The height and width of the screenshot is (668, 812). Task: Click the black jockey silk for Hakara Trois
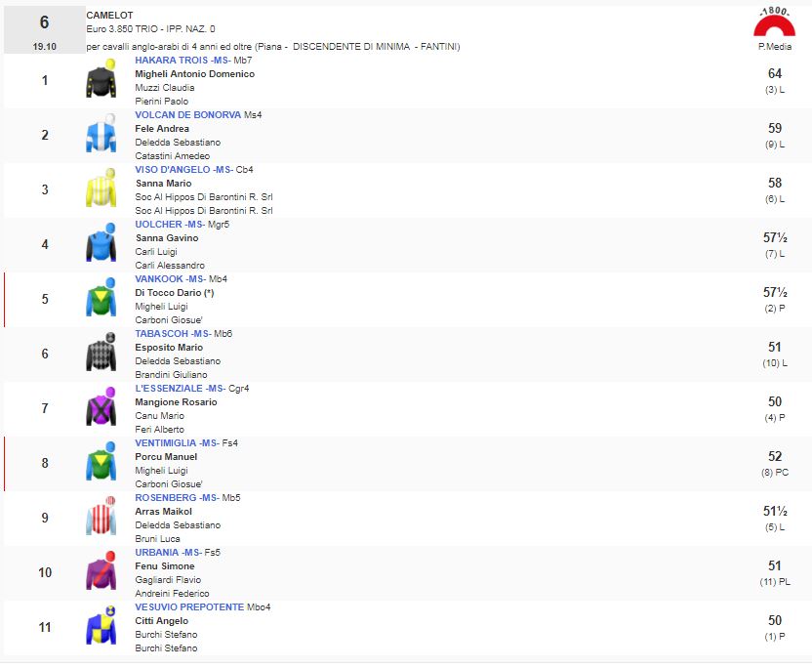tap(101, 81)
